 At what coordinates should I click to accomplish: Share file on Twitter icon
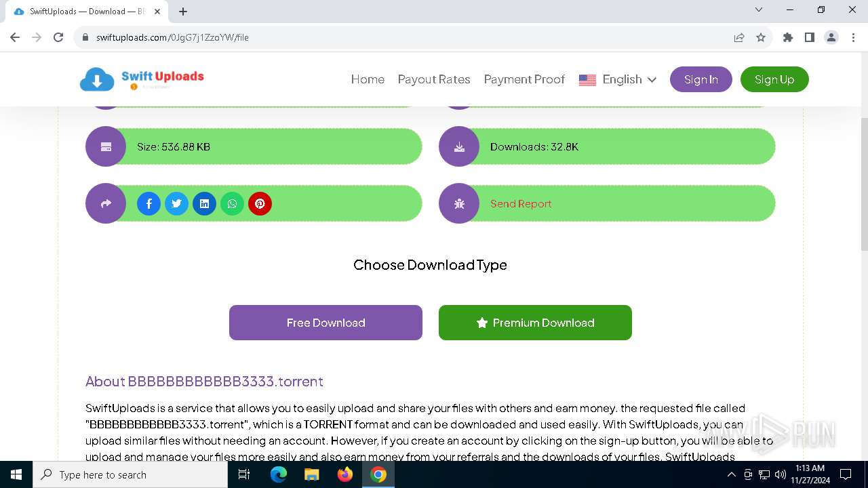click(176, 203)
